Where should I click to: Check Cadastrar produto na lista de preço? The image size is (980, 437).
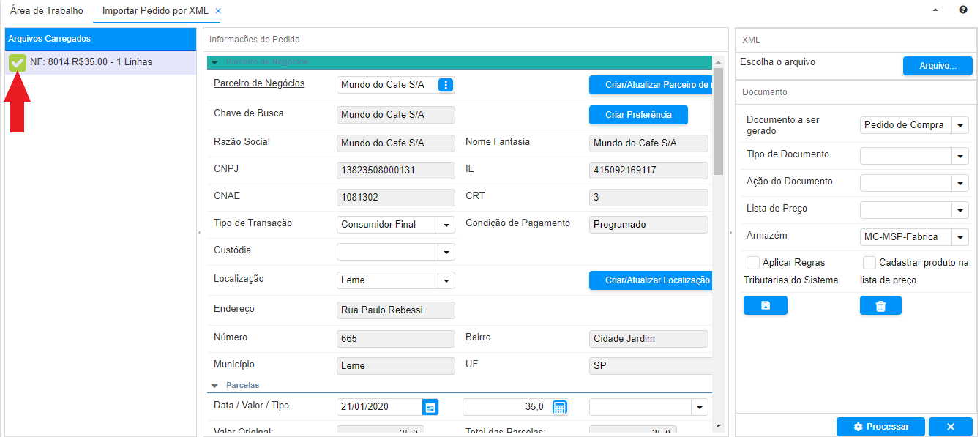coord(869,262)
